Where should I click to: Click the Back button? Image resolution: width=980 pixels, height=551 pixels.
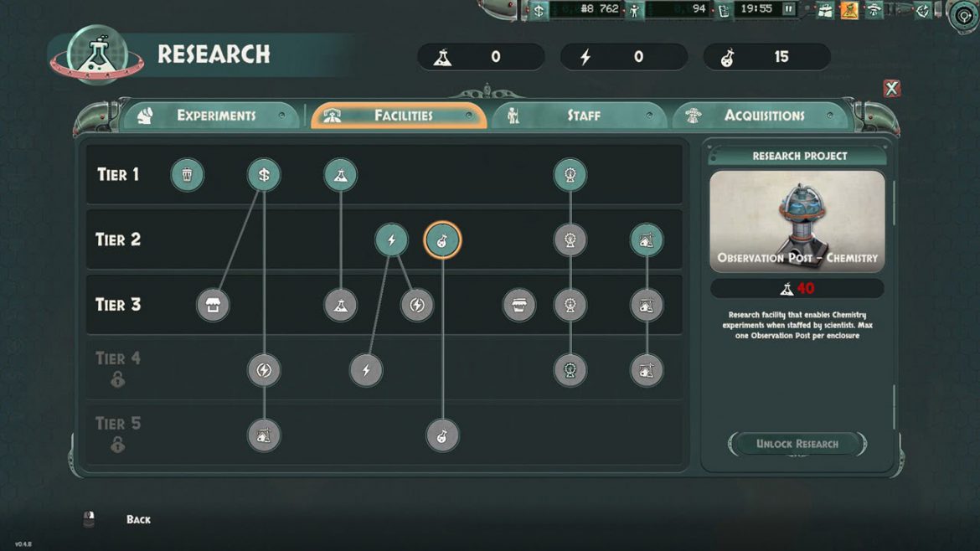coord(138,519)
